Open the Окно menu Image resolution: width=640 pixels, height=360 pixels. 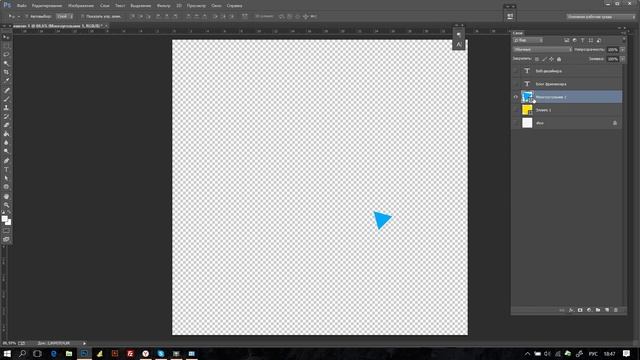pyautogui.click(x=216, y=6)
